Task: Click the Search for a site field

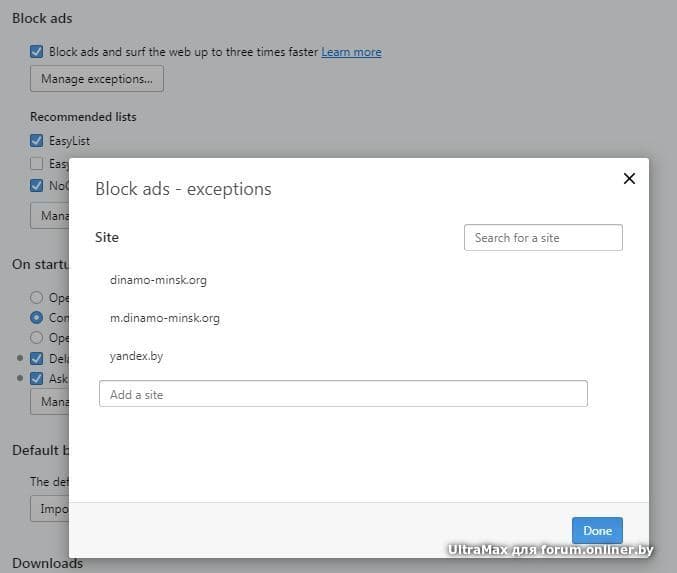Action: click(543, 238)
